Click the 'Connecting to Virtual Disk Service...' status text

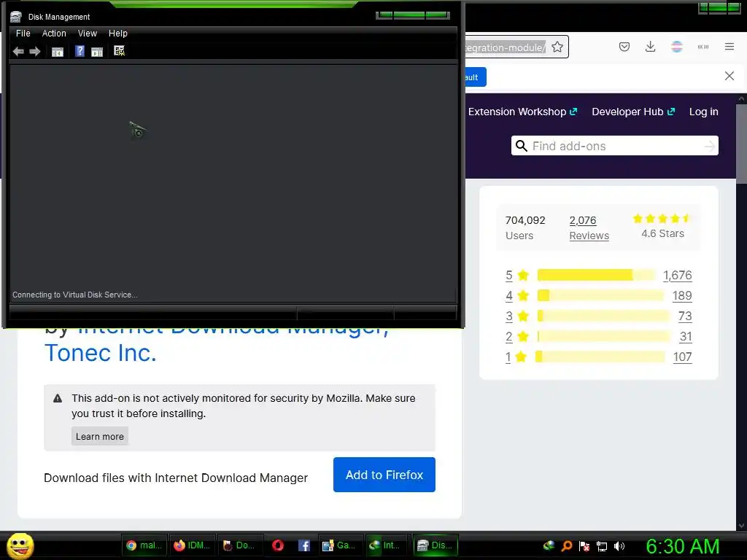(75, 295)
